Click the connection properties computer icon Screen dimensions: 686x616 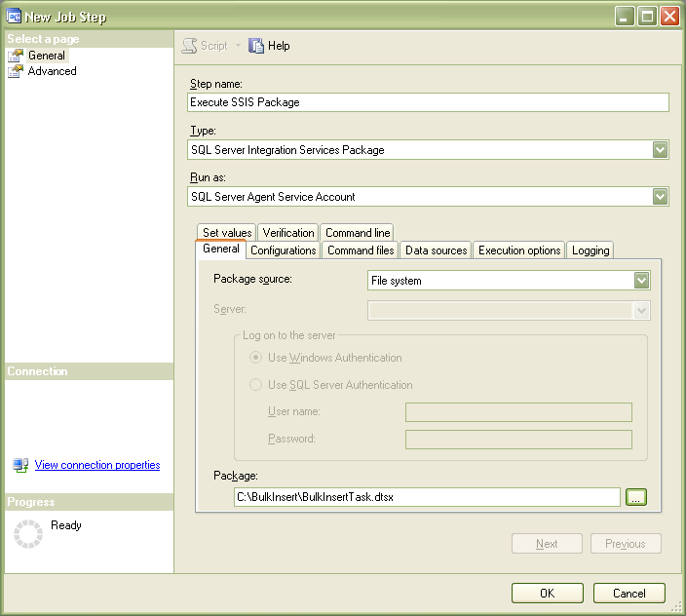tap(20, 465)
